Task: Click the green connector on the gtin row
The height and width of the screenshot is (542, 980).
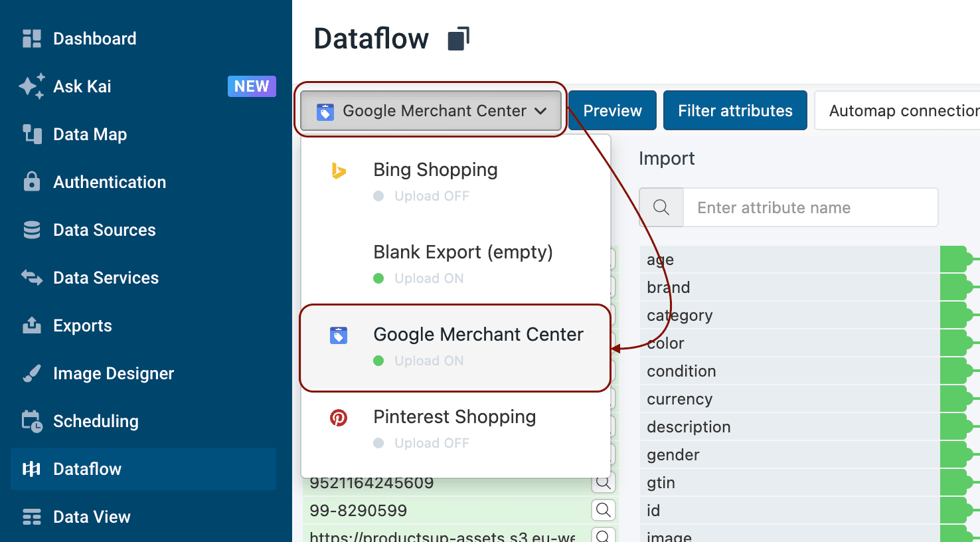Action: (956, 483)
